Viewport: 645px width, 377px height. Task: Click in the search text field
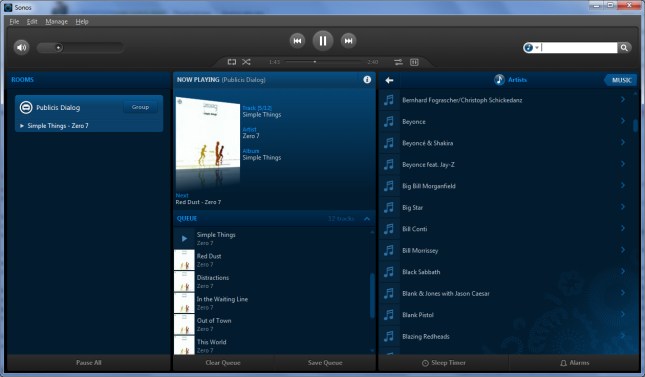[x=579, y=47]
